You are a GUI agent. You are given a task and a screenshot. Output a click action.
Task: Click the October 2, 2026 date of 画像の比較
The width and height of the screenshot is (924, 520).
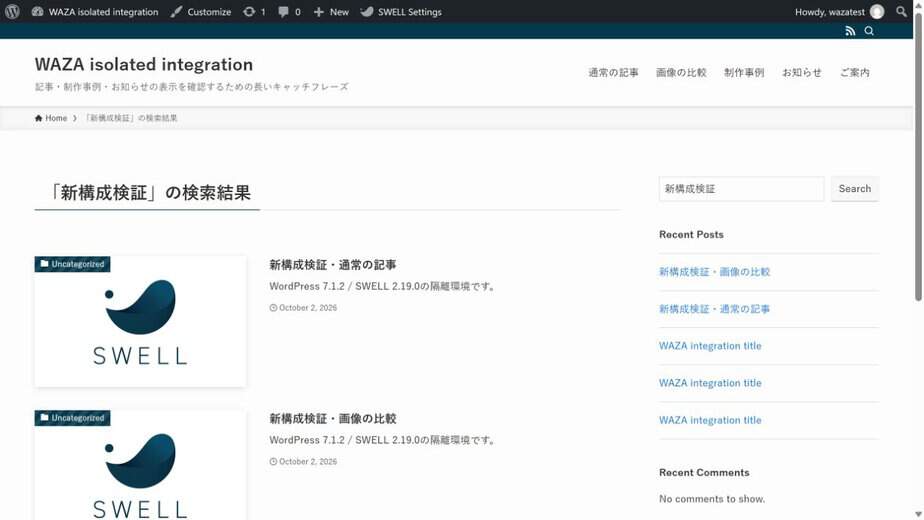303,462
